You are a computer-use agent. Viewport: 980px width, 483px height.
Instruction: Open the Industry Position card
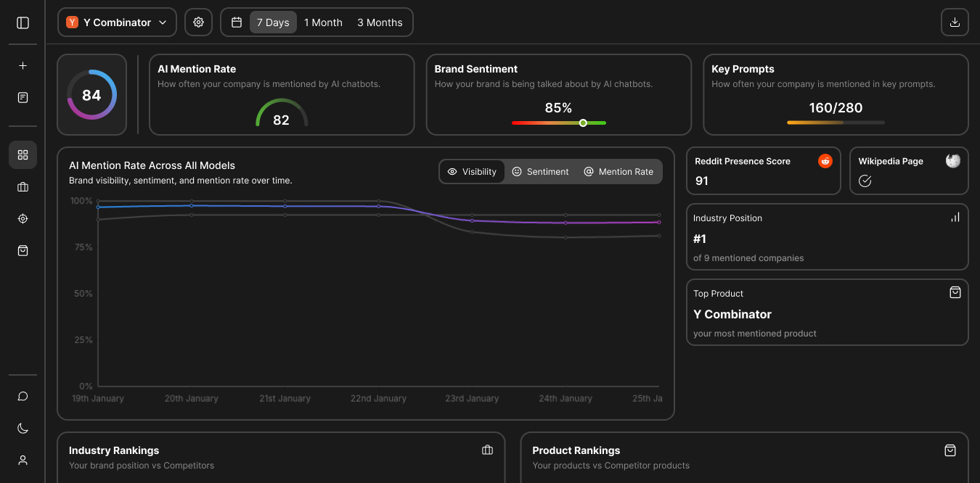click(828, 237)
